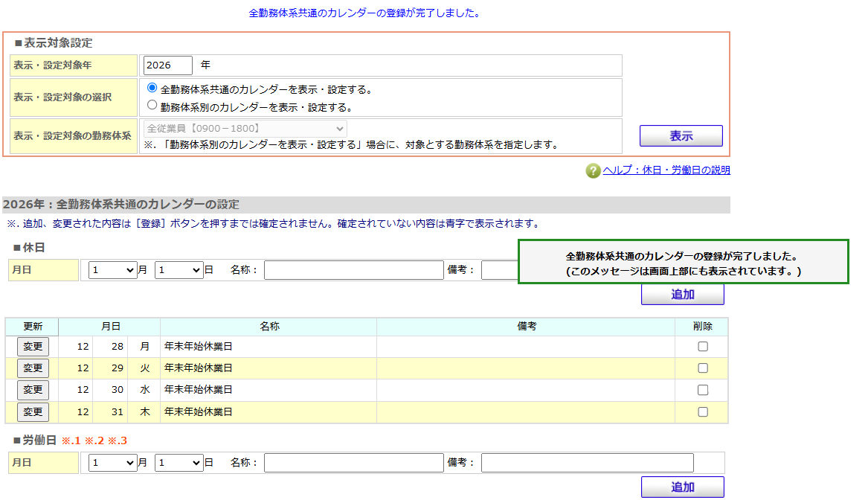
Task: Click the 追加 button under 労働日
Action: [x=683, y=487]
